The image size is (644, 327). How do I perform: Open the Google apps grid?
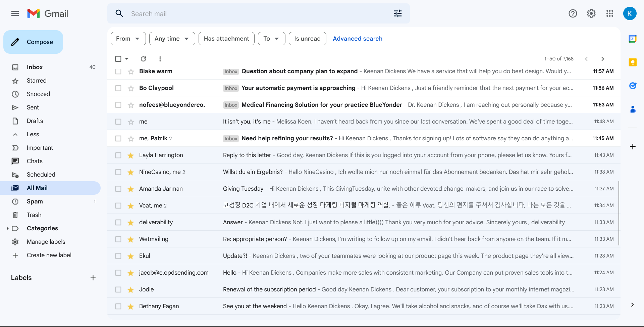pos(610,13)
